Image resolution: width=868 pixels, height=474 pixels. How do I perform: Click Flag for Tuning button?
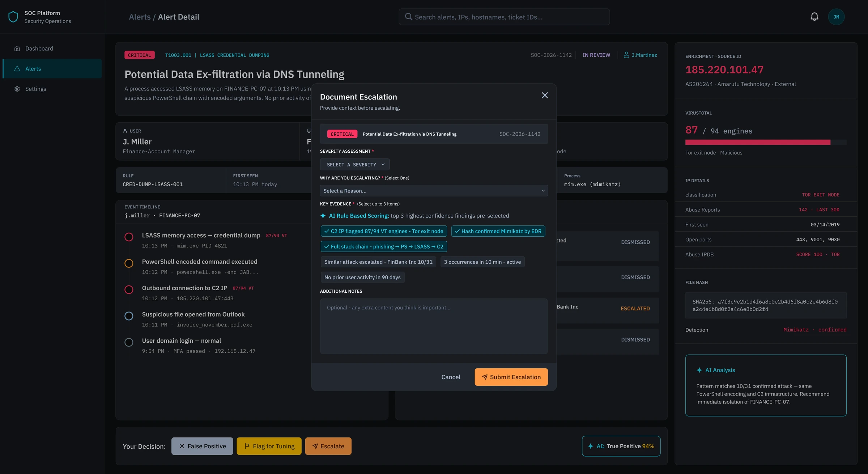[269, 446]
